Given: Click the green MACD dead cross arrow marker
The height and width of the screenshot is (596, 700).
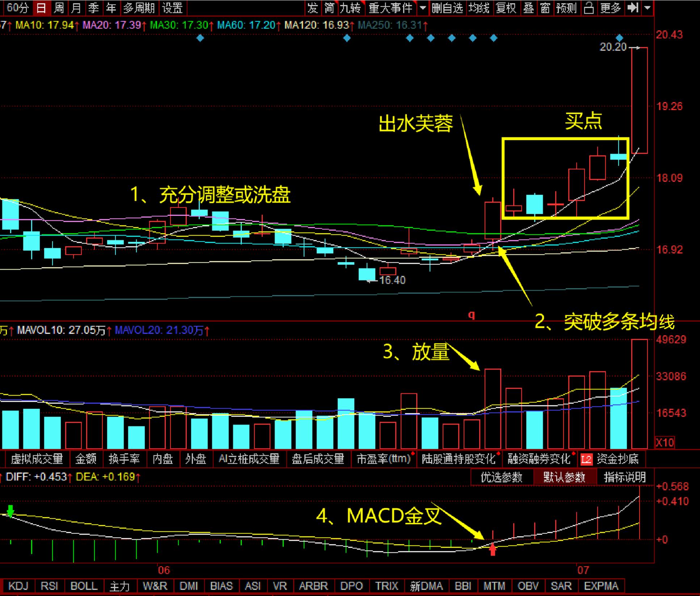Looking at the screenshot, I should click(x=10, y=511).
